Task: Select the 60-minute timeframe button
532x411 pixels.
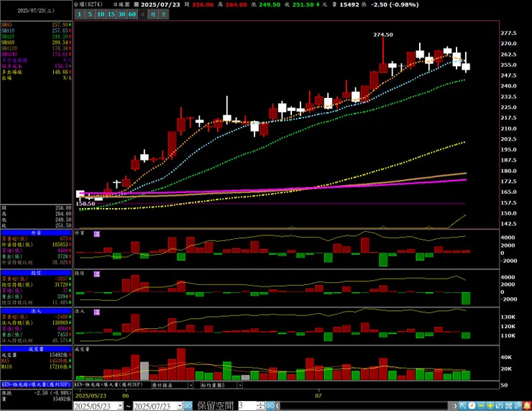Action: click(132, 14)
